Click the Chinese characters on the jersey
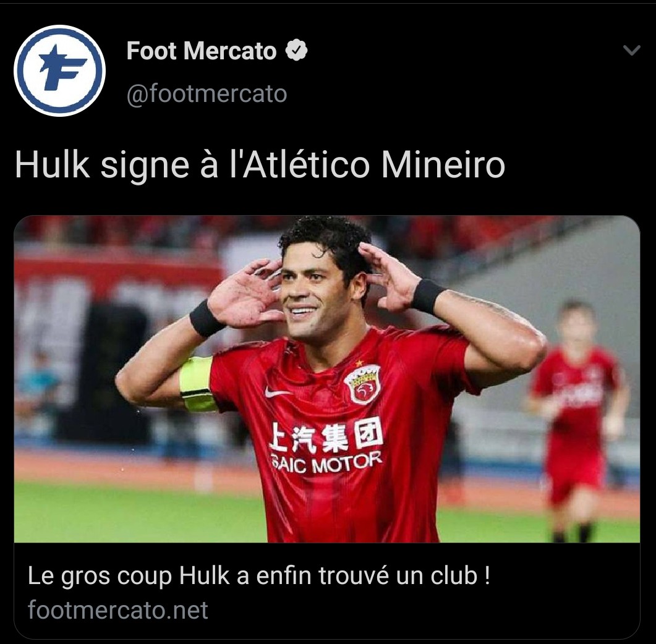Viewport: 656px width, 644px height. coord(326,435)
